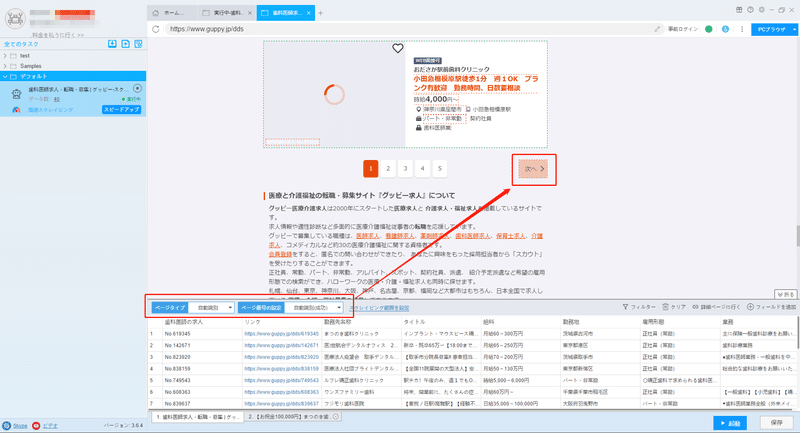Click the import task icon beside 全てのタスク

(112, 44)
